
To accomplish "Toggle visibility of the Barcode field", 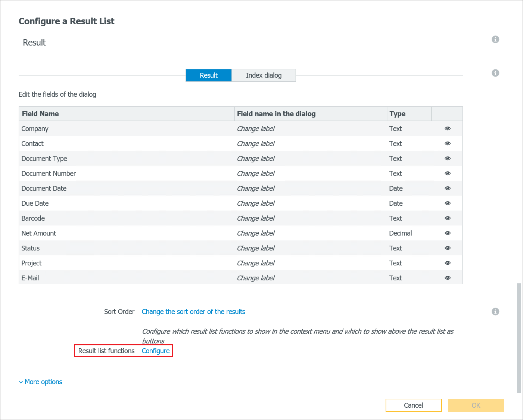I will tap(447, 218).
